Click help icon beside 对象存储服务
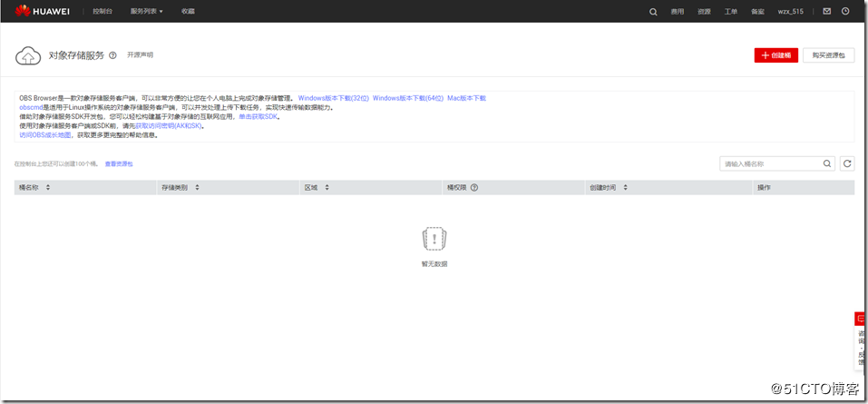Viewport: 868px width, 404px height. coord(113,55)
